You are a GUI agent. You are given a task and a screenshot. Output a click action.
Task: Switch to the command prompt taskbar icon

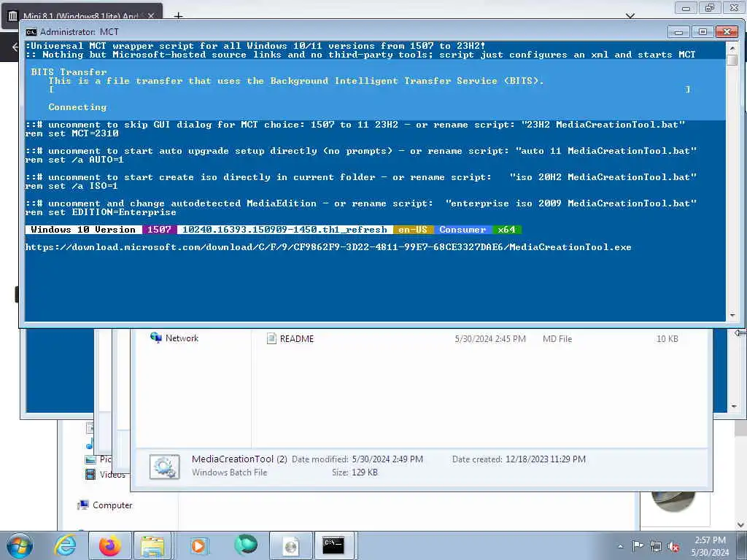pos(333,545)
